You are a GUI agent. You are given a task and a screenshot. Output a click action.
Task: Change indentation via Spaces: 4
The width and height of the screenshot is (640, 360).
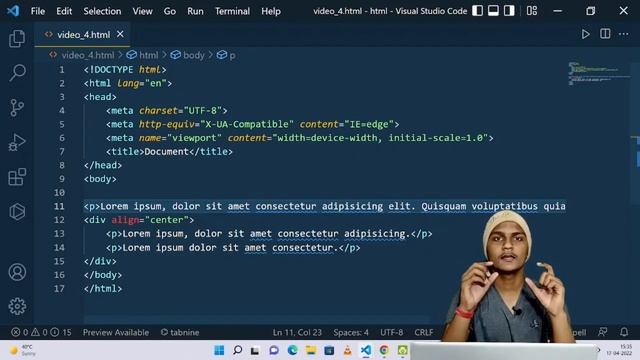point(351,332)
